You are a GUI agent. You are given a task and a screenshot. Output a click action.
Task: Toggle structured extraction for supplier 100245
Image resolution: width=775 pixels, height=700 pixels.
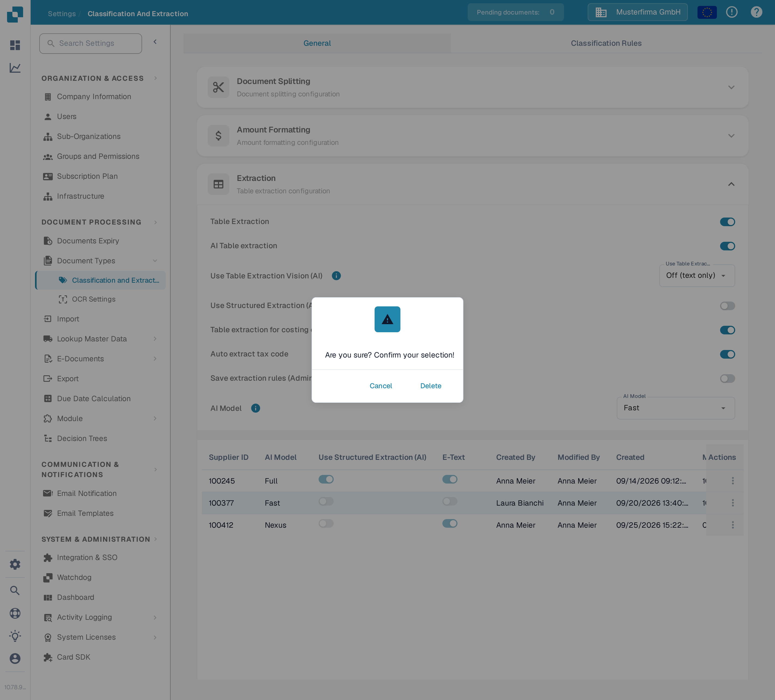(x=326, y=479)
